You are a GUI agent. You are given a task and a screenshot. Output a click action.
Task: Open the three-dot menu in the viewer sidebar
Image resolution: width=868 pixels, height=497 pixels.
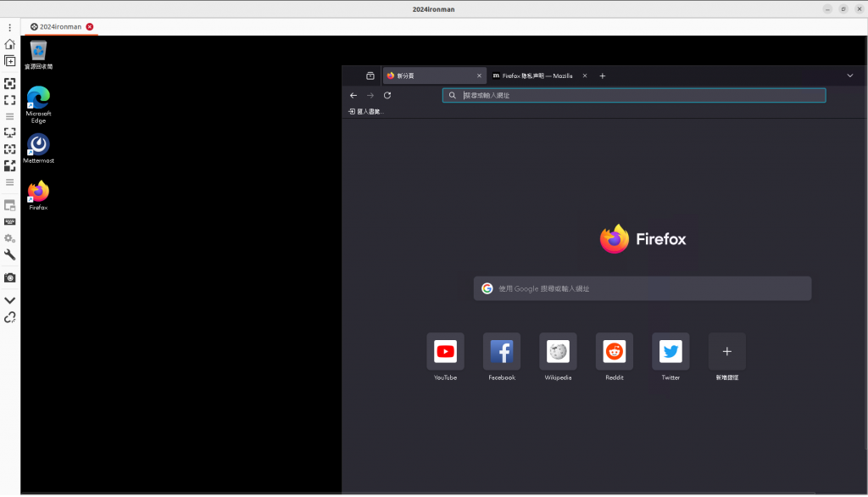point(9,27)
